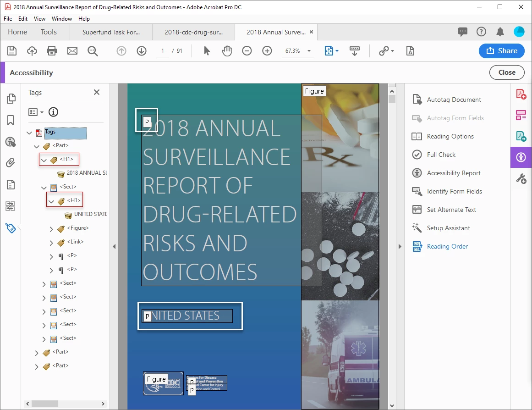The image size is (532, 410).
Task: Choose the Selection arrow tool
Action: (207, 51)
